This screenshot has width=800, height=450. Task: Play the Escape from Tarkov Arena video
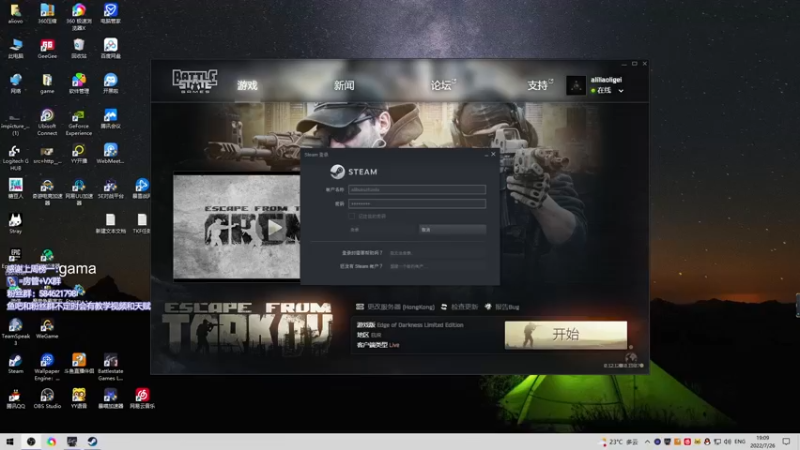(x=275, y=228)
